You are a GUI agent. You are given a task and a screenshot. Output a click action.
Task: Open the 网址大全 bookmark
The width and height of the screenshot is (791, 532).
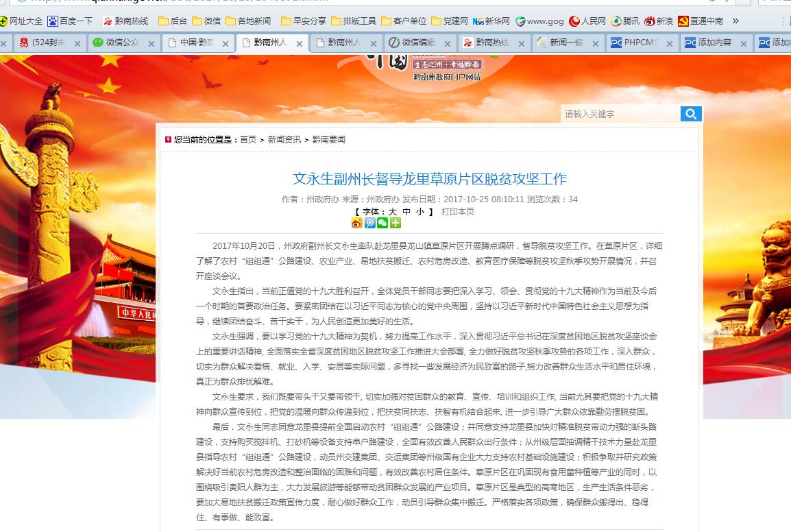(21, 21)
